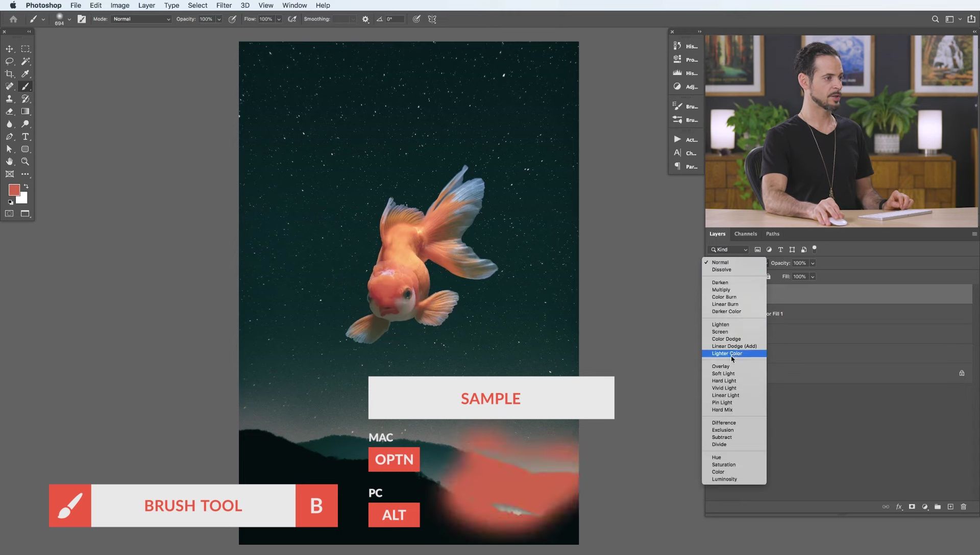The height and width of the screenshot is (555, 980).
Task: Collapse the toolbox panel double-arrow
Action: click(29, 32)
